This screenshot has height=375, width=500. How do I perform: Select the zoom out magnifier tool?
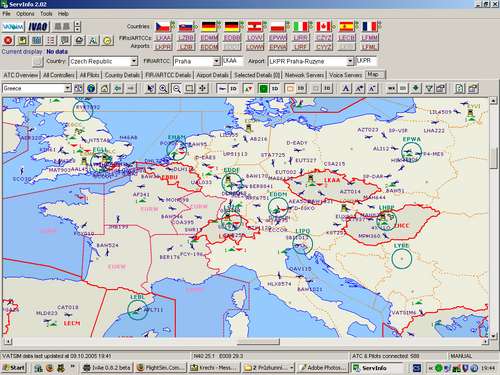pyautogui.click(x=177, y=88)
